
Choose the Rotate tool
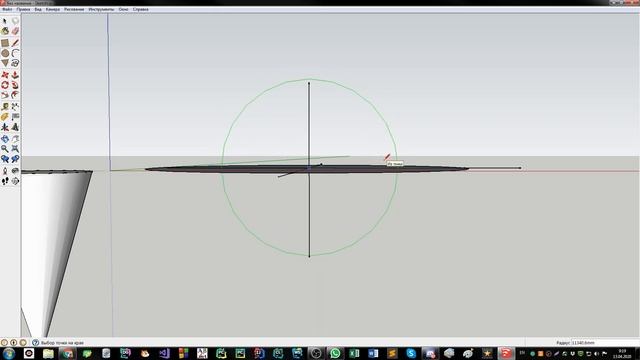[5, 85]
